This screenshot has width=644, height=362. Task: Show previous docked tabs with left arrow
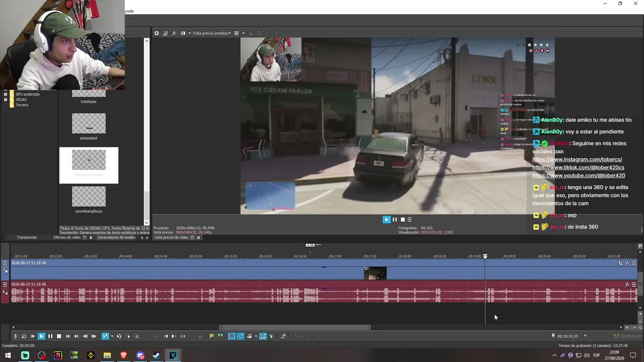[141, 237]
